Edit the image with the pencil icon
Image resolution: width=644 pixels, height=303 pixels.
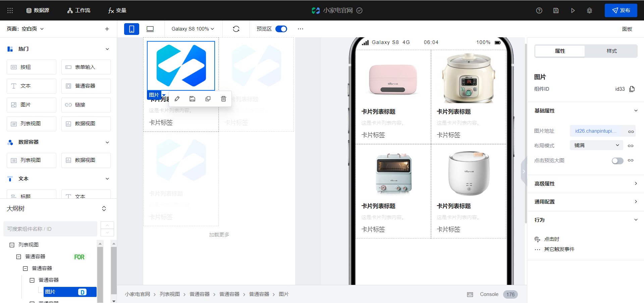point(177,98)
